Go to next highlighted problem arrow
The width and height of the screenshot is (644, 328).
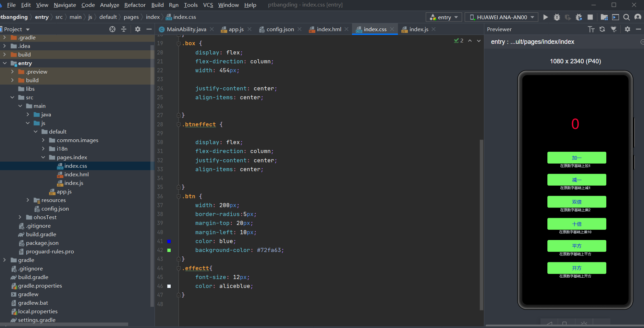(479, 41)
